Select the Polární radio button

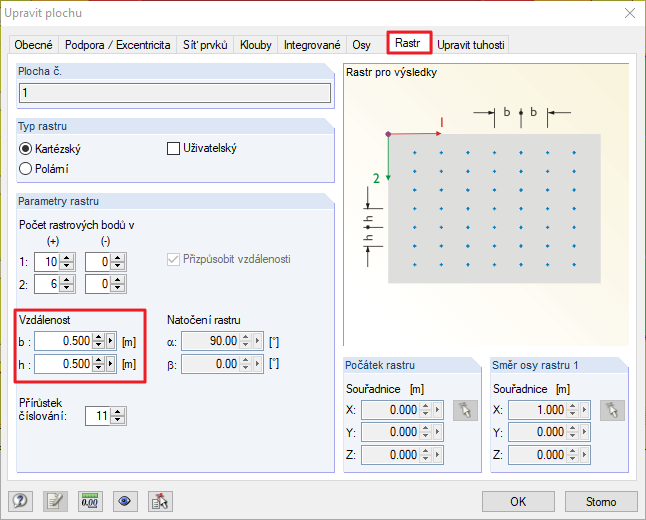point(26,169)
